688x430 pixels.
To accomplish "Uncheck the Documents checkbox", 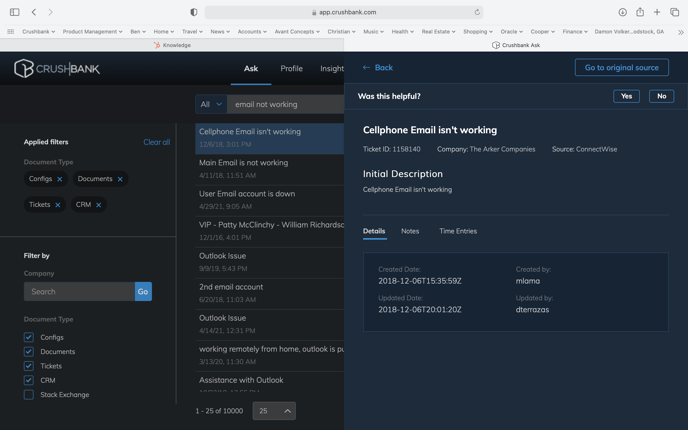I will 29,351.
